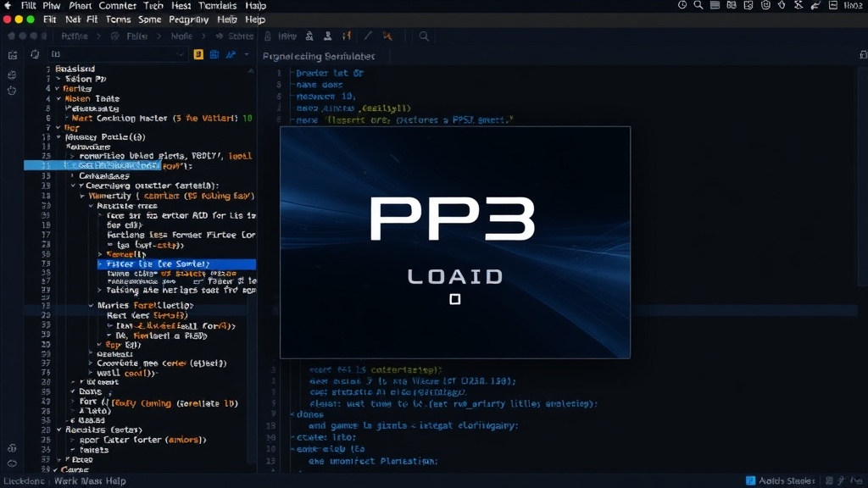Select the 'Basisisnd' root tree row
Viewport: 868px width, 488px height.
click(x=75, y=69)
